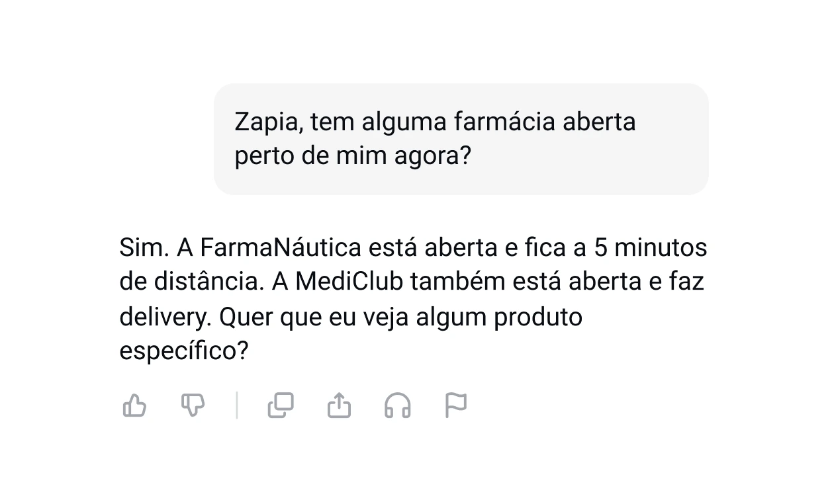This screenshot has height=504, width=830.
Task: Share the response via share icon
Action: tap(339, 405)
